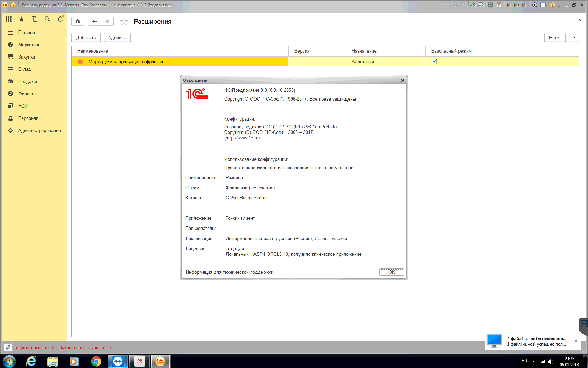This screenshot has width=588, height=368.
Task: Expand the service menu arrow next to the info icon
Action: [559, 5]
